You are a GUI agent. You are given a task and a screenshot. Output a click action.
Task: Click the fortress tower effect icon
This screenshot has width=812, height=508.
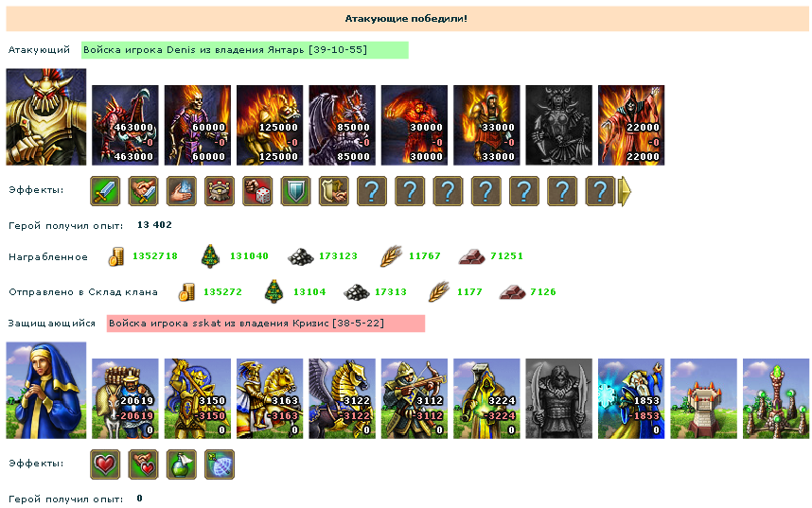[220, 191]
